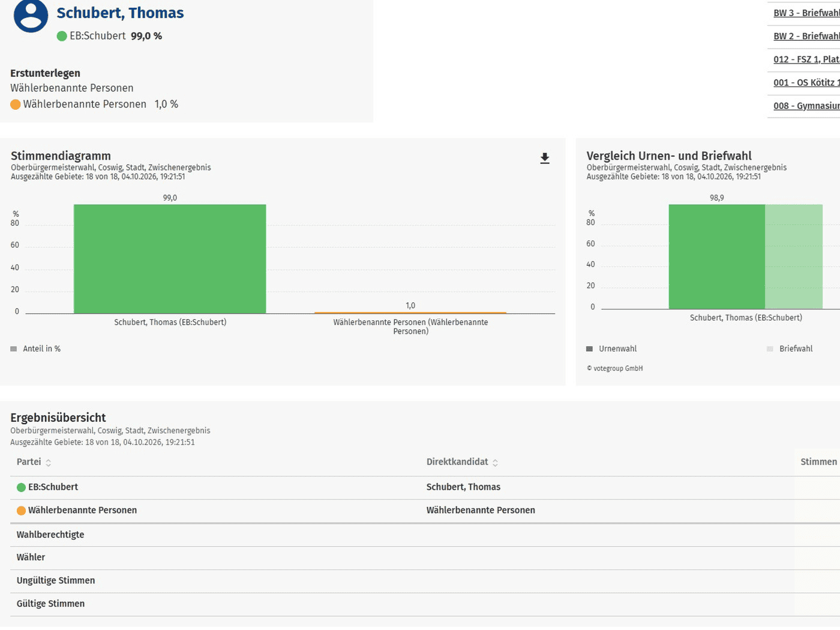Download the Stimmendiagramm chart
Image resolution: width=840 pixels, height=630 pixels.
coord(545,158)
